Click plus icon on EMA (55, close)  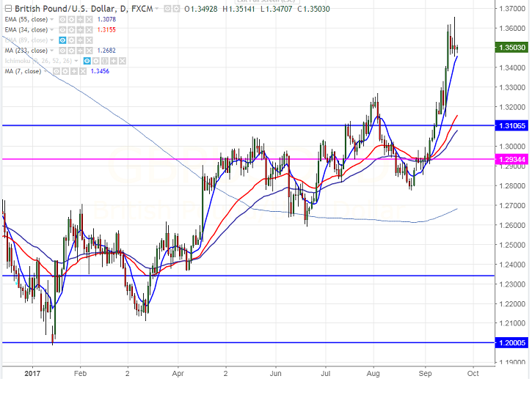pos(80,20)
